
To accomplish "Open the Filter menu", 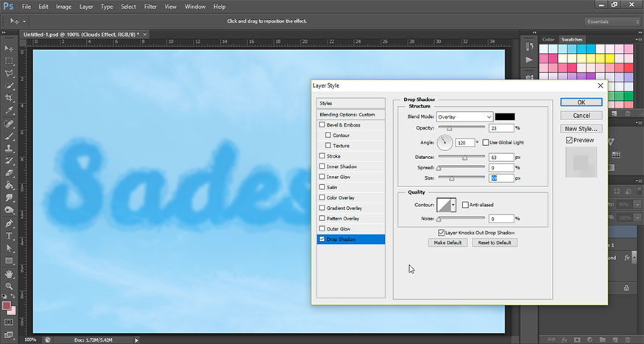I will [150, 7].
